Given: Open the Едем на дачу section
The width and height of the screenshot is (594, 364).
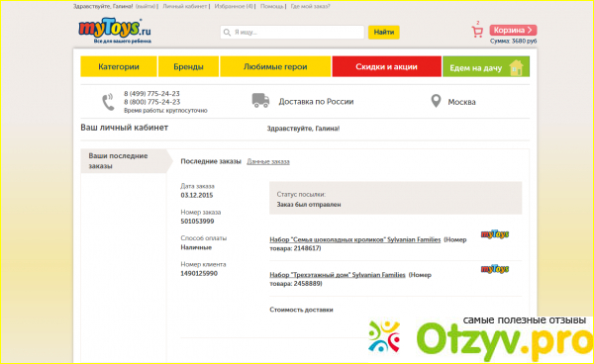Looking at the screenshot, I should pos(486,66).
